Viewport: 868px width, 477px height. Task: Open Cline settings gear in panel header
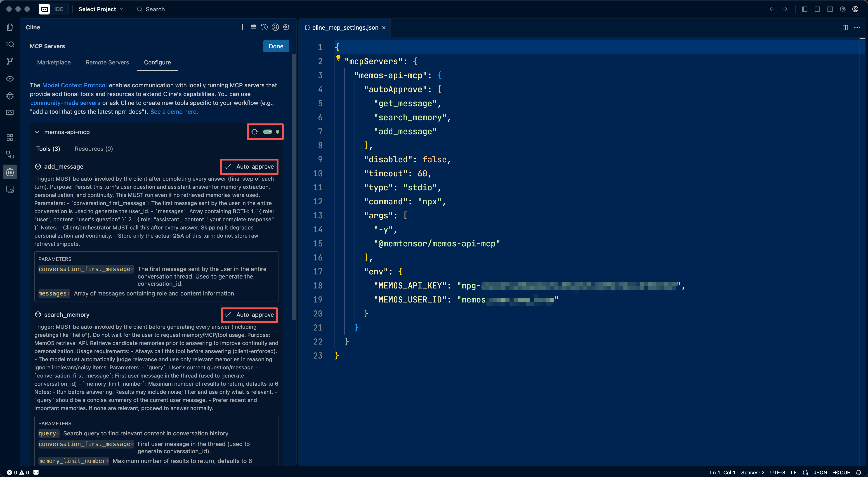[286, 27]
